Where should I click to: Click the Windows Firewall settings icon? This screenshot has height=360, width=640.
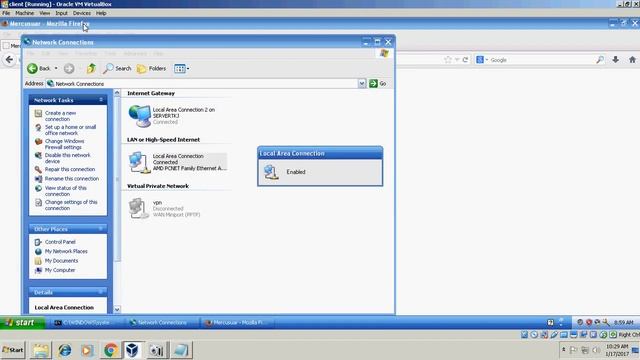[38, 142]
